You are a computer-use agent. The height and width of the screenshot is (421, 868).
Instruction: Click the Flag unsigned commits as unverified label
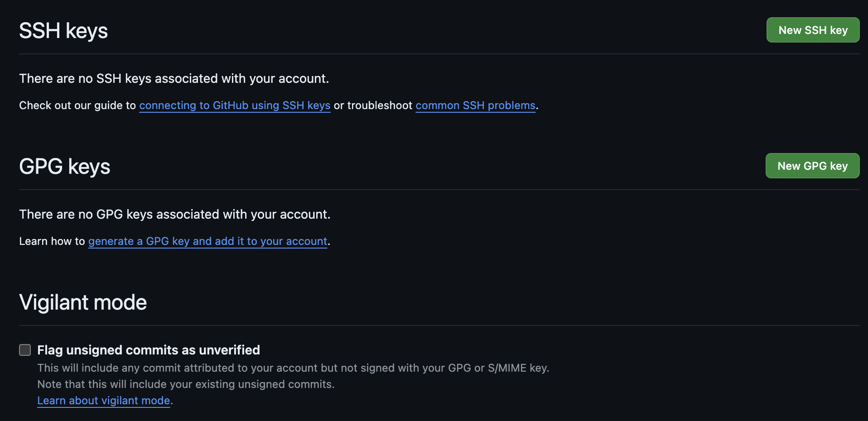149,350
